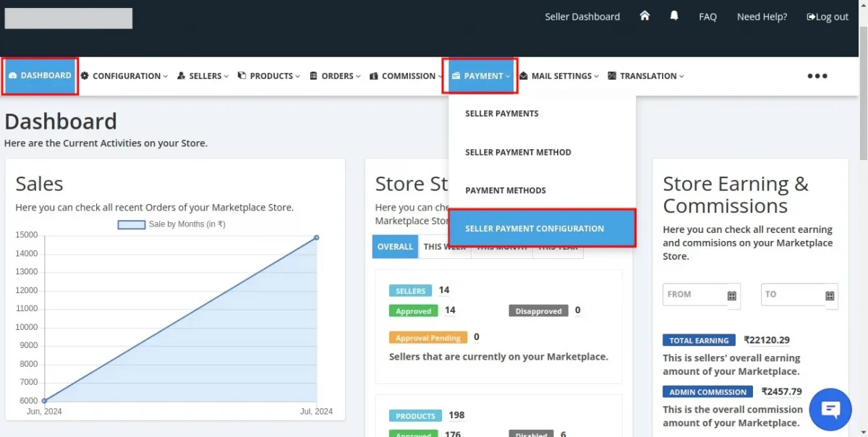The height and width of the screenshot is (437, 868).
Task: Expand the Configuration menu
Action: coord(124,76)
